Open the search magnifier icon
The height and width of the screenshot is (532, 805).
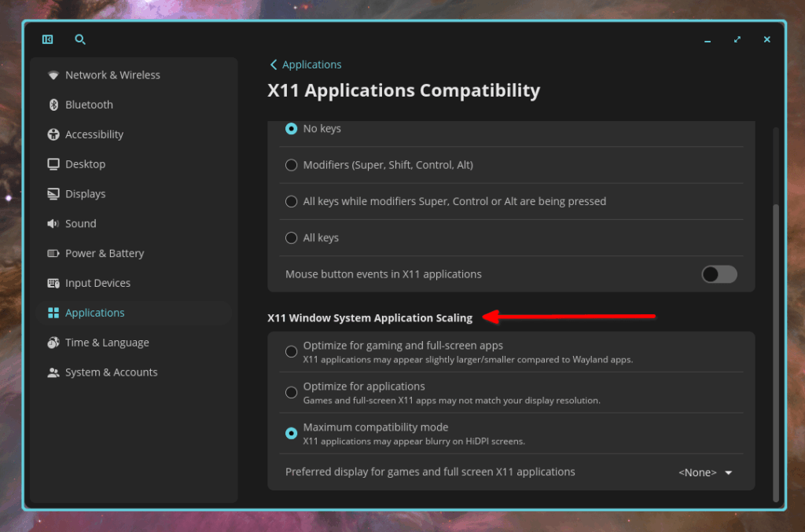pos(79,39)
